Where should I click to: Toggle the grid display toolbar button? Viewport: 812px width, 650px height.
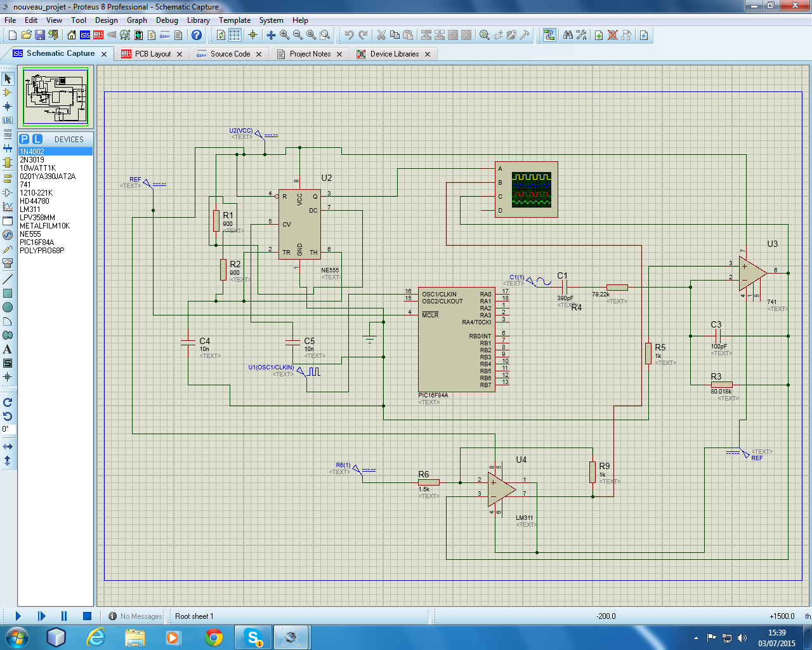coord(235,35)
